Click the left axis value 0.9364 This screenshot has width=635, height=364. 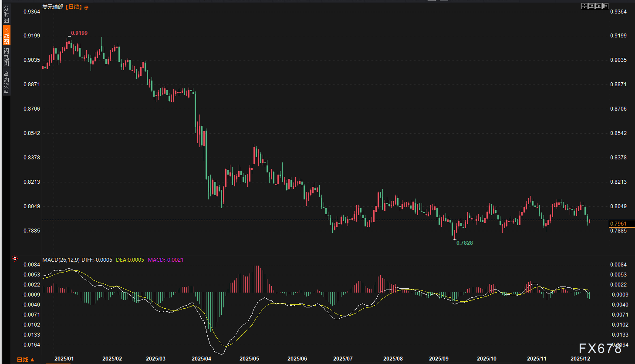[31, 12]
